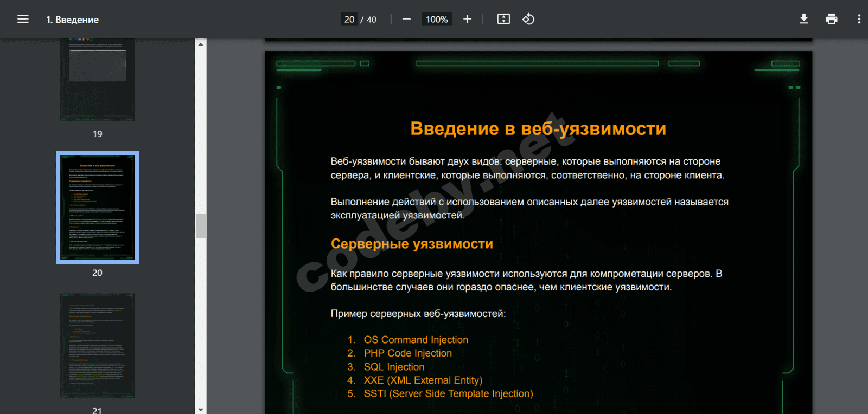The height and width of the screenshot is (414, 868).
Task: Click the zoom in plus icon
Action: point(467,20)
